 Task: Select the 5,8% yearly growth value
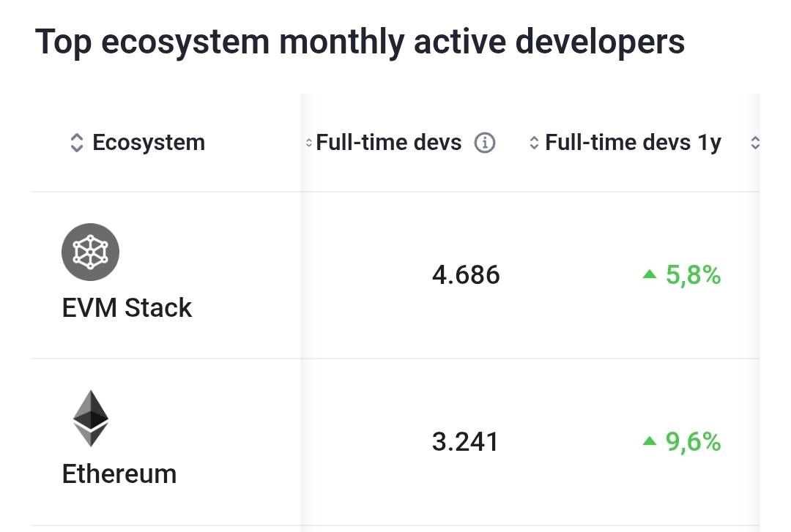pos(693,275)
